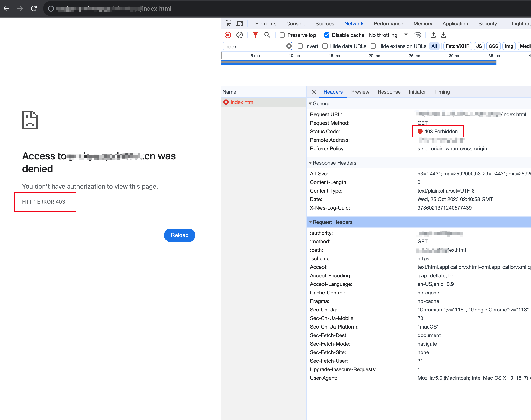Enable the Preserve log checkbox
The height and width of the screenshot is (420, 531).
point(282,35)
